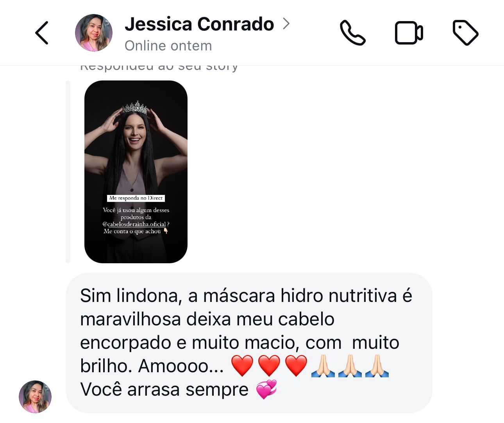Screen dimensions: 504x423
Task: Select the "Sim lindona" message bubble
Action: [x=249, y=343]
